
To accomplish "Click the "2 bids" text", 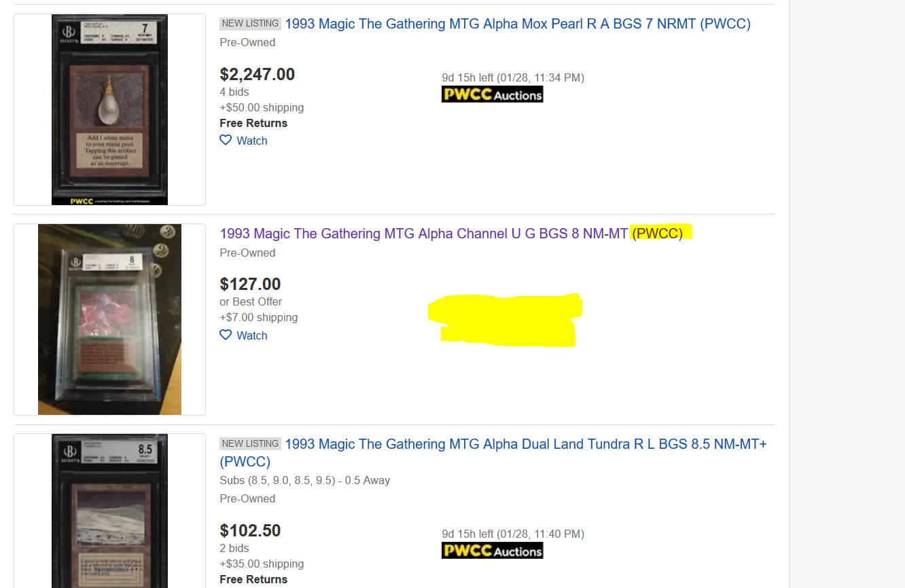I will pos(234,549).
